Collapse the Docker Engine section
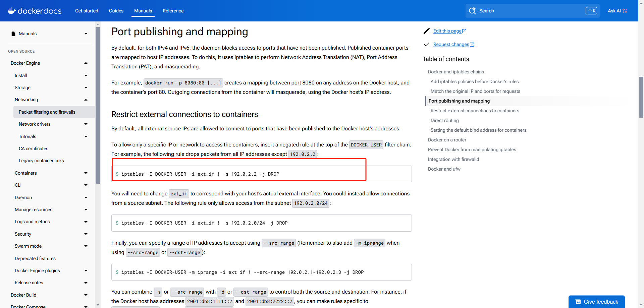This screenshot has height=308, width=644. (86, 63)
